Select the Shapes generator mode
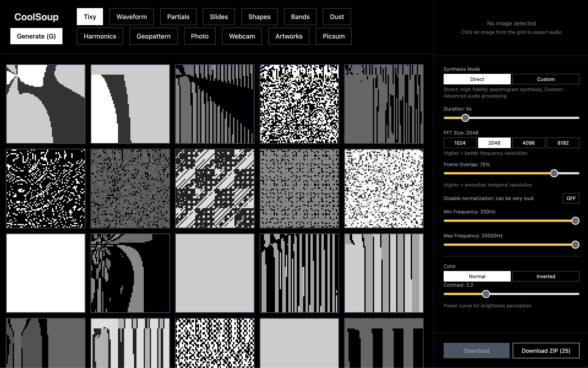Image resolution: width=588 pixels, height=368 pixels. click(259, 17)
